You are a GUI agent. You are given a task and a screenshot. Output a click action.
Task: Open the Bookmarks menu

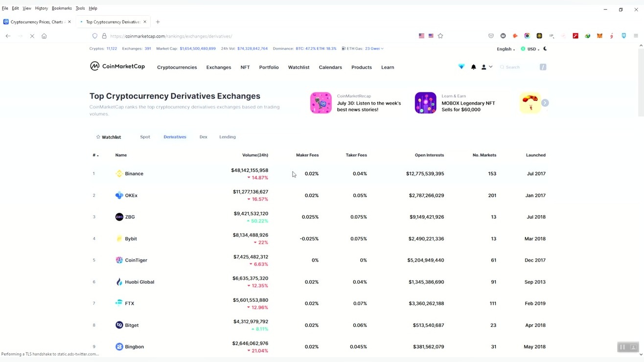pos(62,8)
